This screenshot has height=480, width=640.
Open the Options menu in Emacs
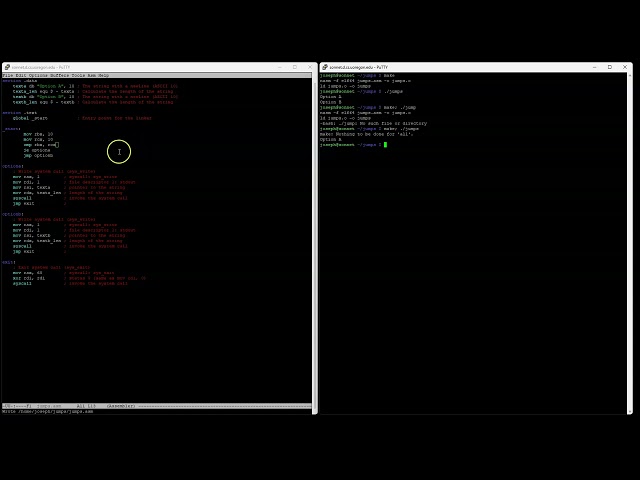coord(38,75)
